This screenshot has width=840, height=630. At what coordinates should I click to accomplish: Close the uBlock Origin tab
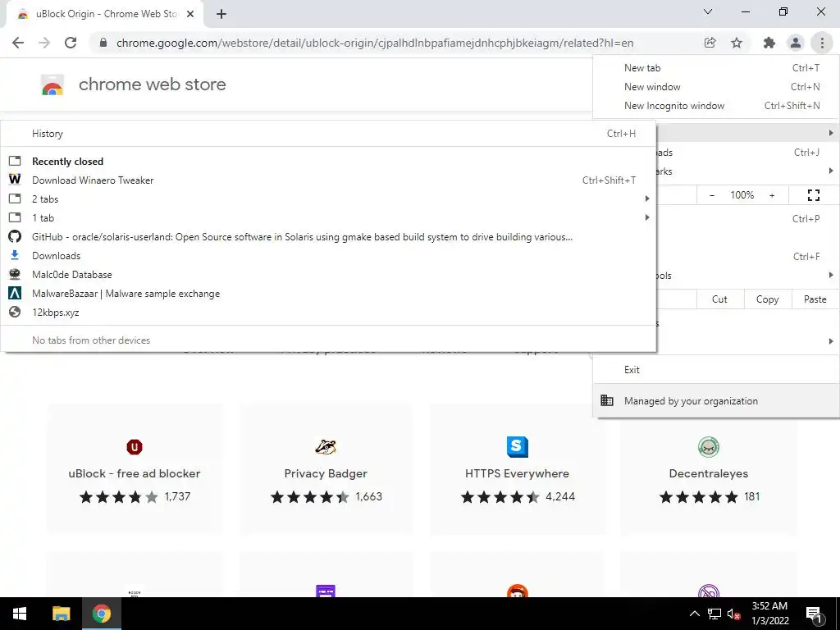[x=190, y=14]
